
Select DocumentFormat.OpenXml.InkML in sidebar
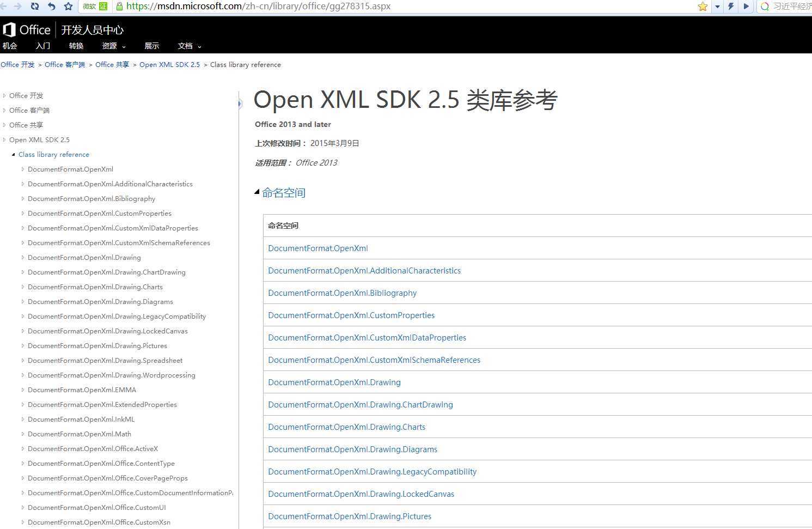[x=81, y=419]
